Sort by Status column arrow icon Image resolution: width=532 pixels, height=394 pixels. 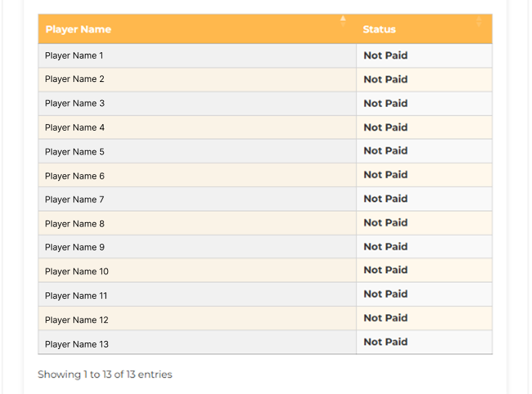tap(479, 21)
